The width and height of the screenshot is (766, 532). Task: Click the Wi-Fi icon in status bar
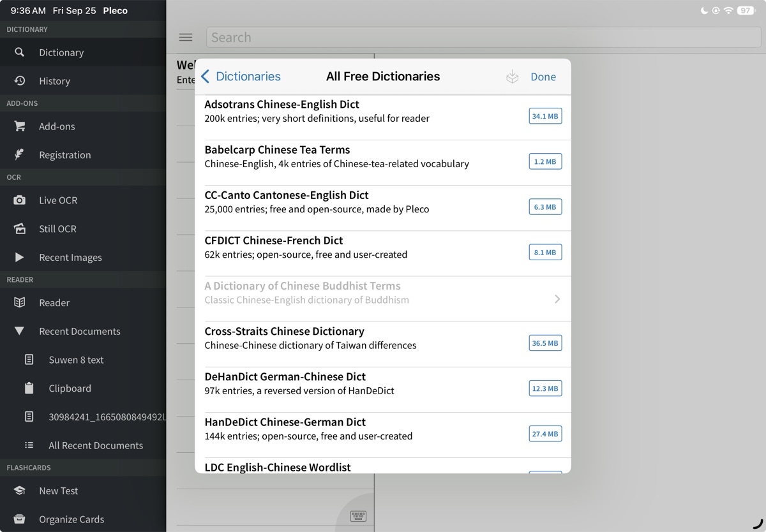tap(728, 11)
